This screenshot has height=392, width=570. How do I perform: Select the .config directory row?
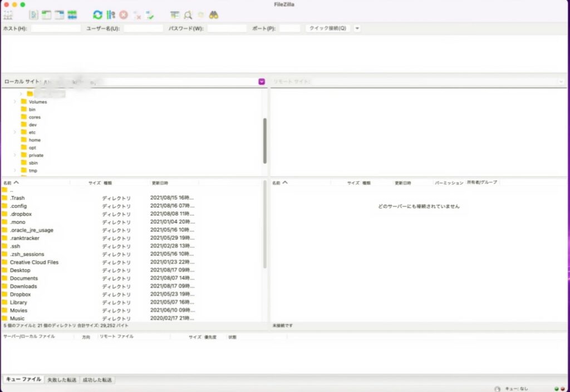click(132, 206)
